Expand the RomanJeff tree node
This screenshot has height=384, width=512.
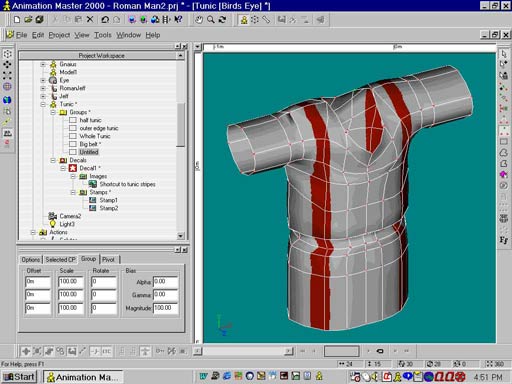point(43,88)
